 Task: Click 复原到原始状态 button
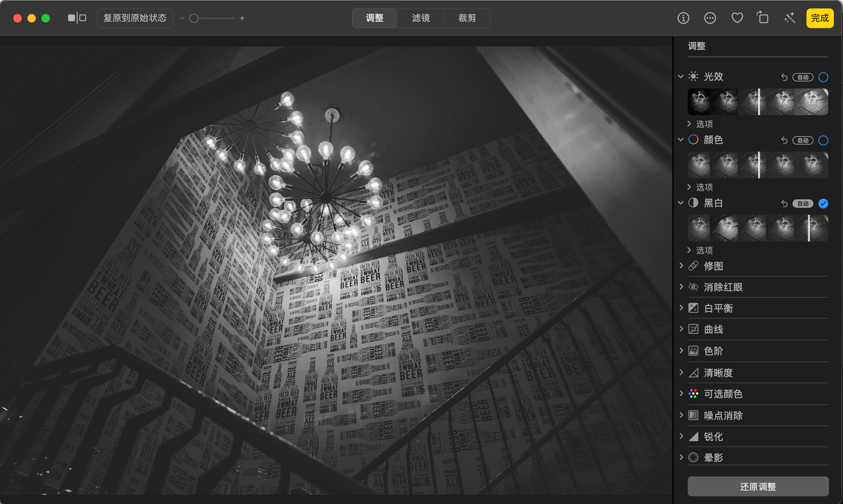(135, 18)
